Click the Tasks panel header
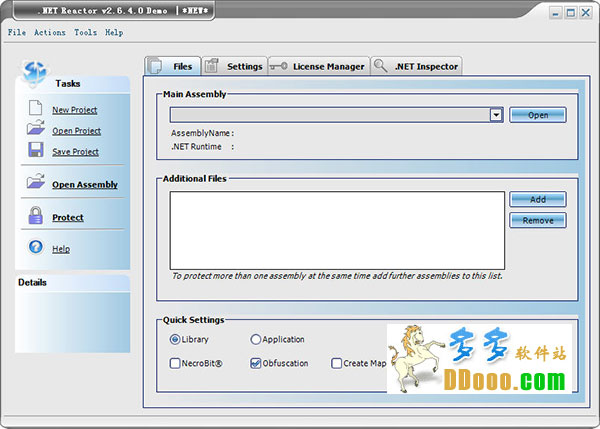This screenshot has height=429, width=600. [x=72, y=84]
